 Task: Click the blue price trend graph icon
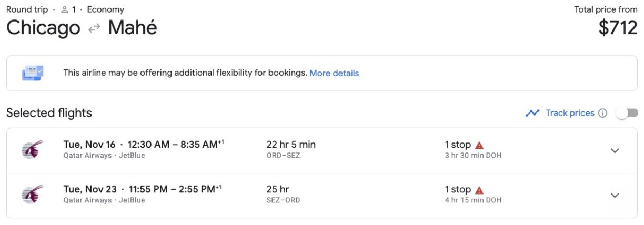click(532, 113)
